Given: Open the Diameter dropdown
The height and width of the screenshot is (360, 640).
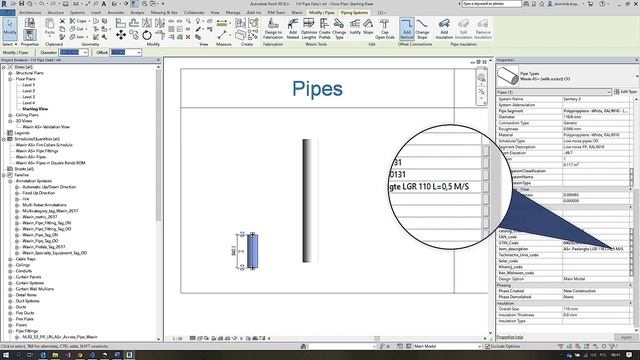Looking at the screenshot, I should point(85,52).
